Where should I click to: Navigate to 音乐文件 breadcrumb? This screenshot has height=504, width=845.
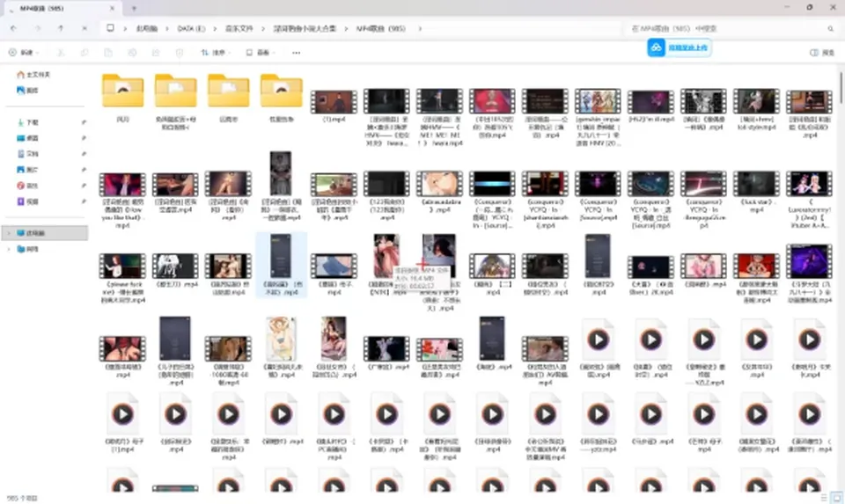[x=239, y=28]
